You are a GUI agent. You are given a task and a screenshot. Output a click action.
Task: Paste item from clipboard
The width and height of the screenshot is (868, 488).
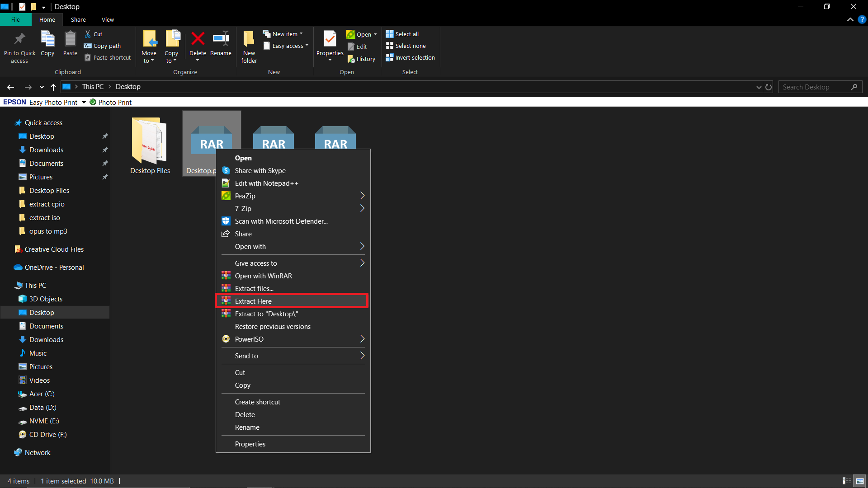point(70,45)
